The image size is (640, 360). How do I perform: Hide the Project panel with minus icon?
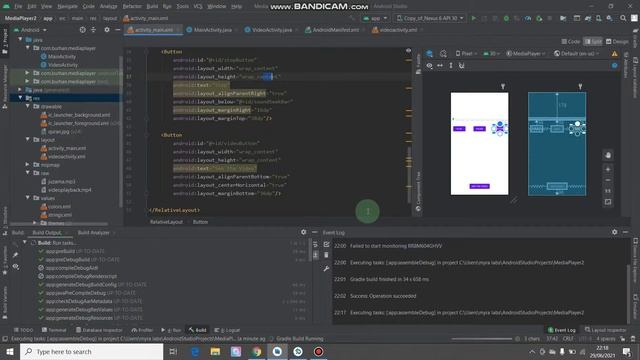coord(118,30)
